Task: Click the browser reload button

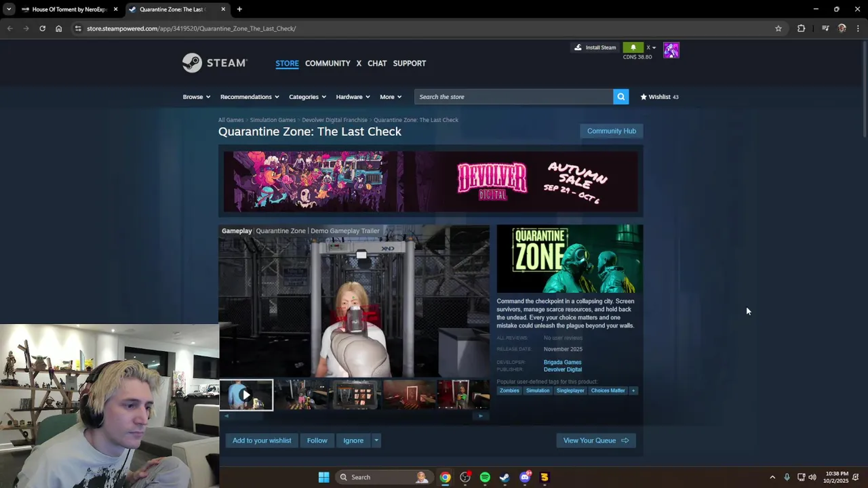Action: click(x=42, y=28)
